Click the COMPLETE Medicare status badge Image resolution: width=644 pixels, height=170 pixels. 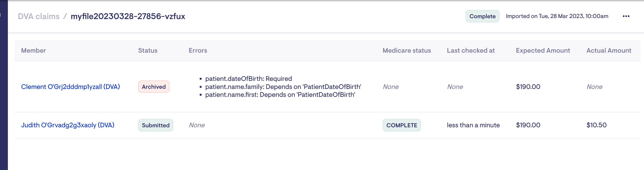point(402,125)
